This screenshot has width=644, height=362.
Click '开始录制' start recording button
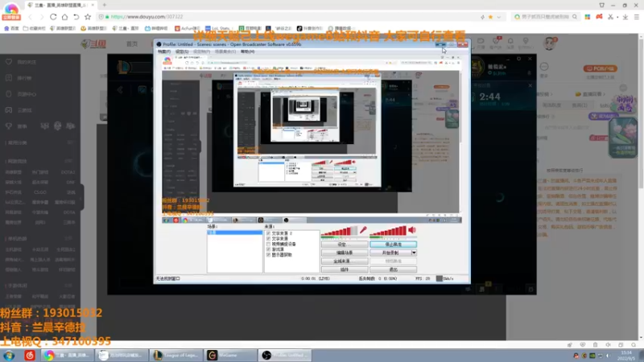pos(390,253)
